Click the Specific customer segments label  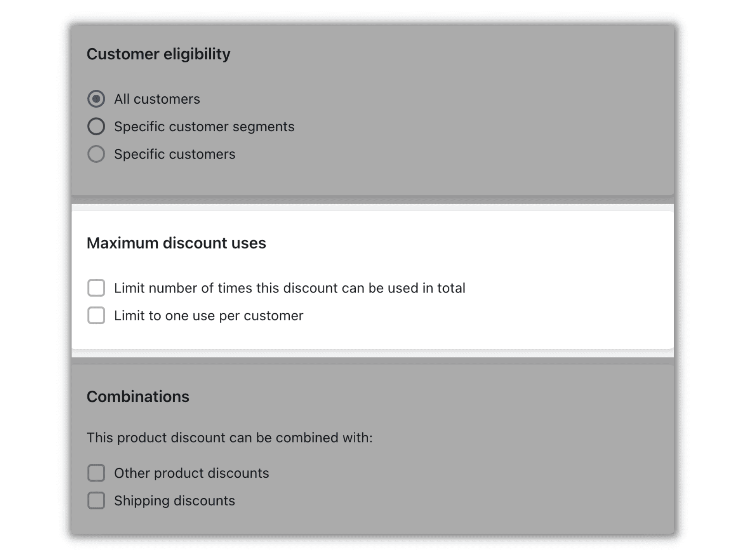click(204, 126)
